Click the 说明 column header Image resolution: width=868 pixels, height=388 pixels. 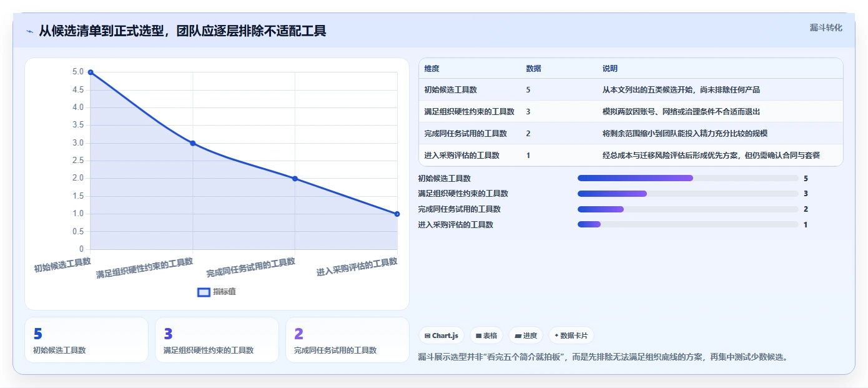610,69
